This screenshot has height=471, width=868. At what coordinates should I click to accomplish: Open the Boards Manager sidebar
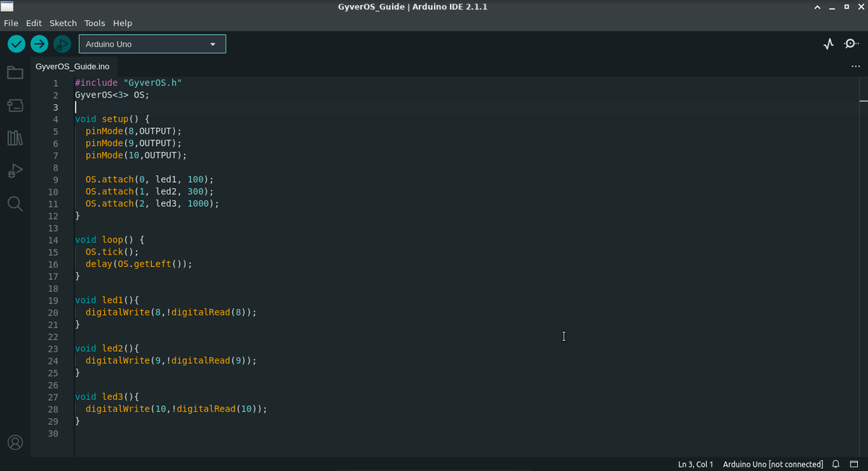(15, 106)
